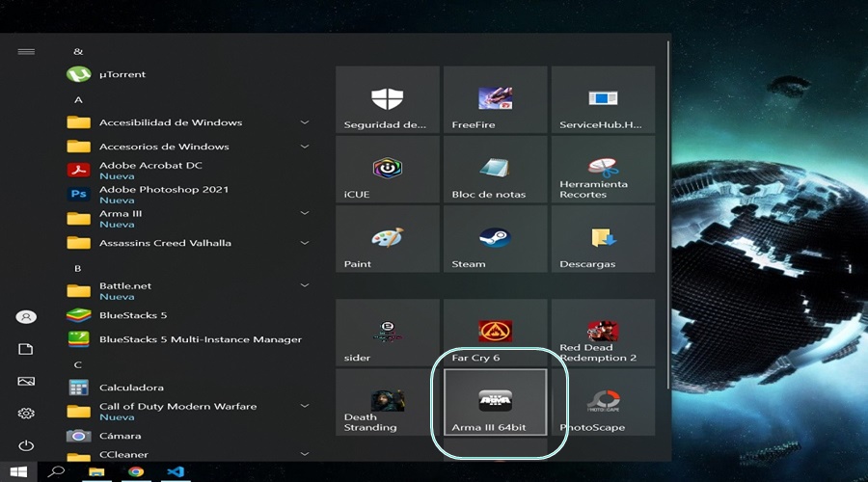Open the taskbar search magnifier

[x=56, y=471]
